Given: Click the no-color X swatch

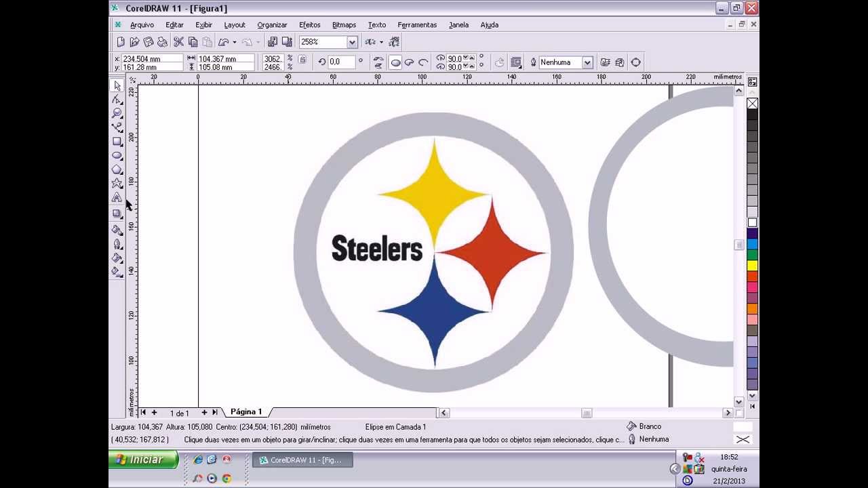Looking at the screenshot, I should (x=752, y=104).
